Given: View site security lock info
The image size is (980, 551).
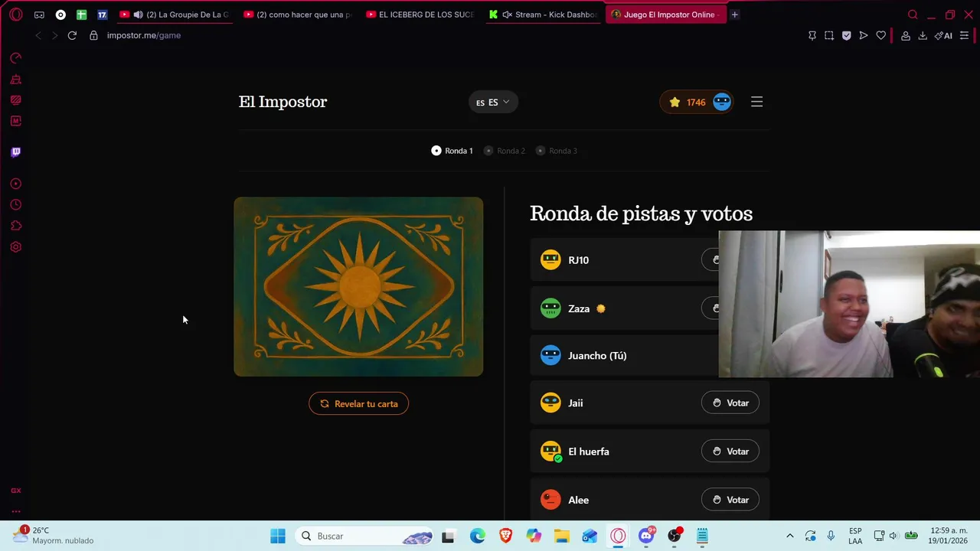Looking at the screenshot, I should pos(93,35).
